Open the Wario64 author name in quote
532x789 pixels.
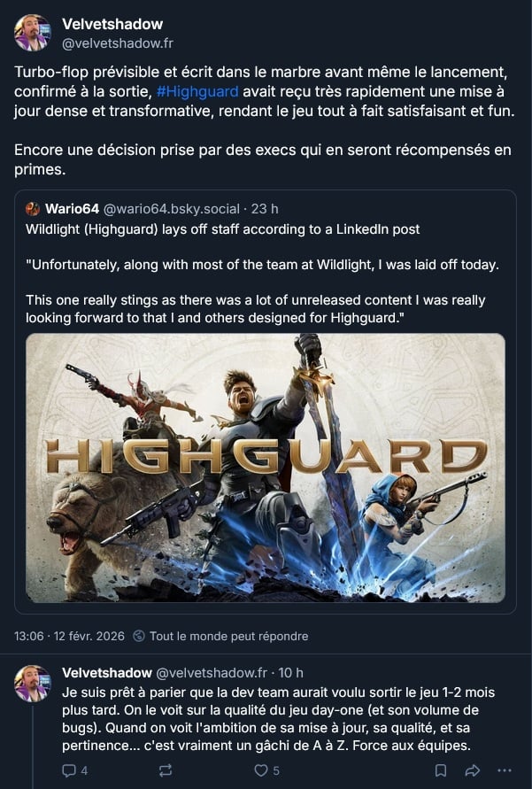(72, 209)
